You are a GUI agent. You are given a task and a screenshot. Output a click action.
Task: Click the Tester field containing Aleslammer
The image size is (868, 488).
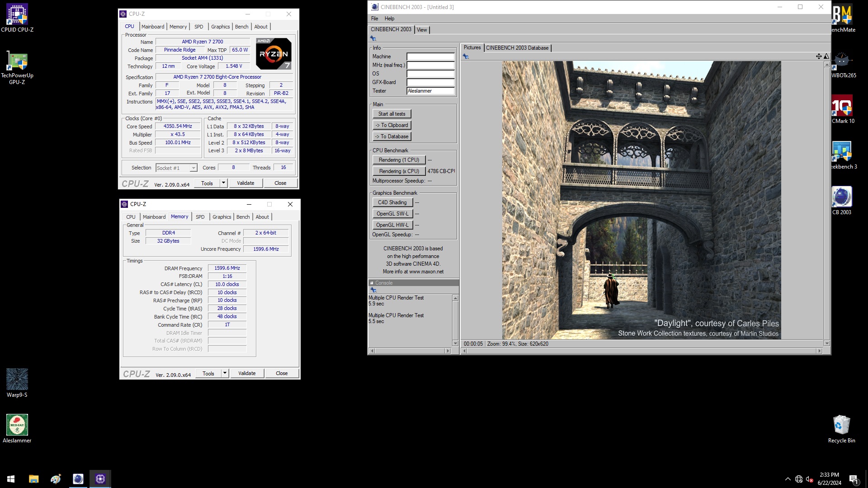tap(430, 91)
